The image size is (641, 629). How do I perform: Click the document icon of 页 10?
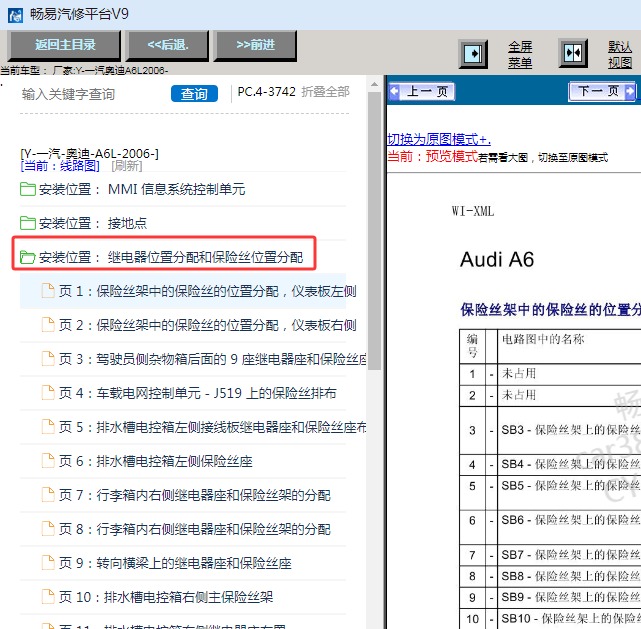tap(48, 596)
